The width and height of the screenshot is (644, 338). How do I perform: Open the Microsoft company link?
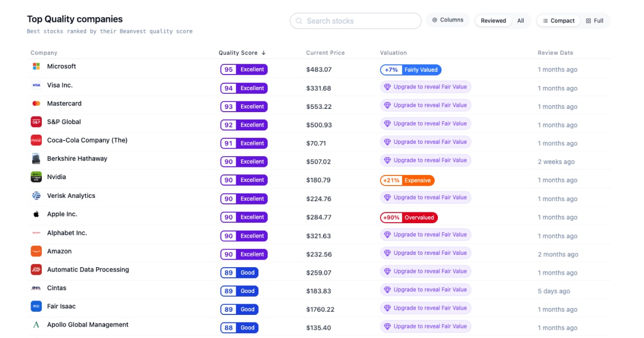tap(62, 67)
